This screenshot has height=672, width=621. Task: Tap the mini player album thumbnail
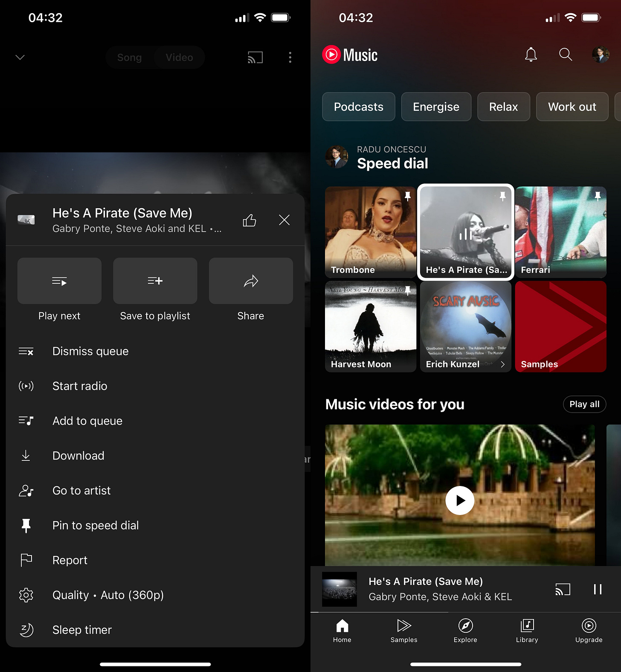pyautogui.click(x=340, y=589)
